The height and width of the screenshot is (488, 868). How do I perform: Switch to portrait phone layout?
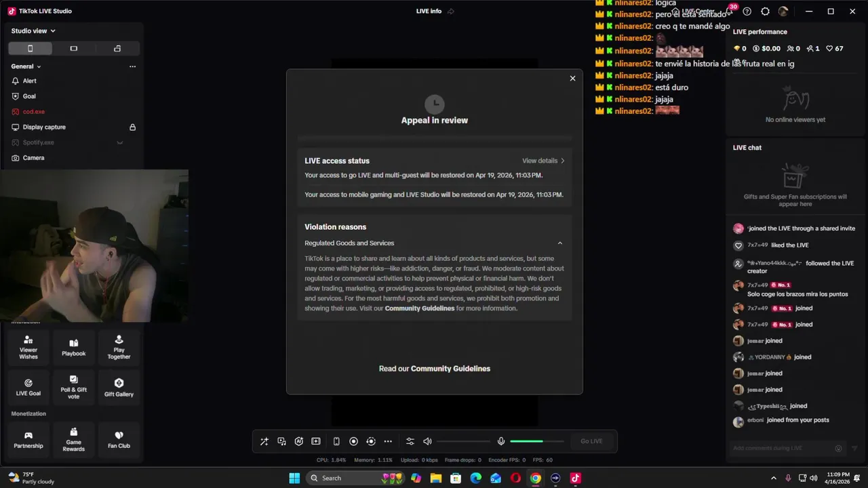coord(30,48)
